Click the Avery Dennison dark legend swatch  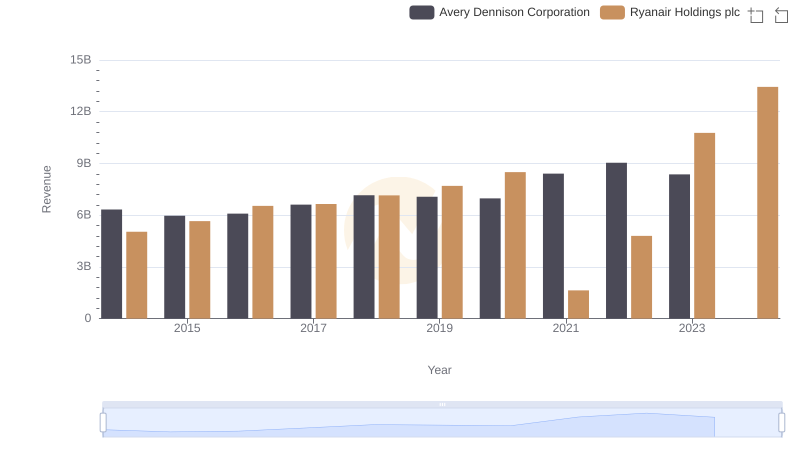421,12
